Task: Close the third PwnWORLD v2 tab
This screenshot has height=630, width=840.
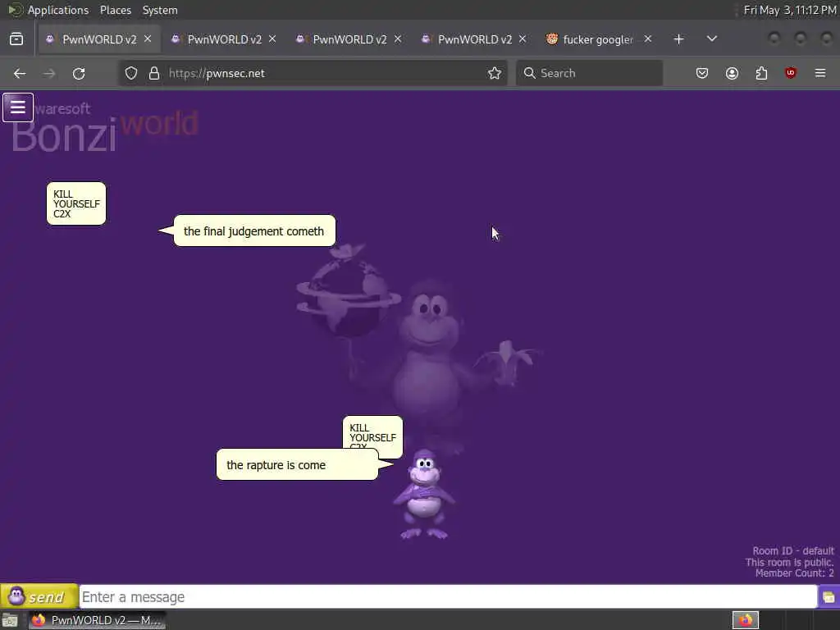Action: click(x=398, y=39)
